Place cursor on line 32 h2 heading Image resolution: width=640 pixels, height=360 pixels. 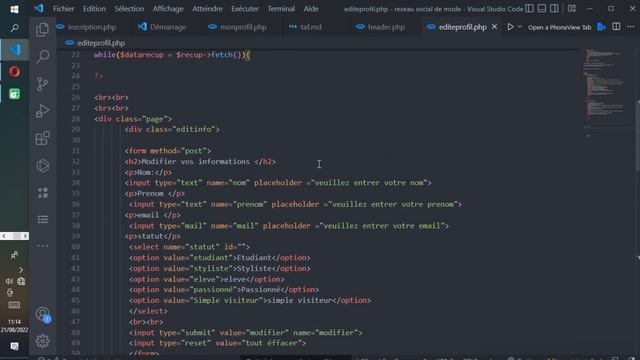(x=200, y=162)
